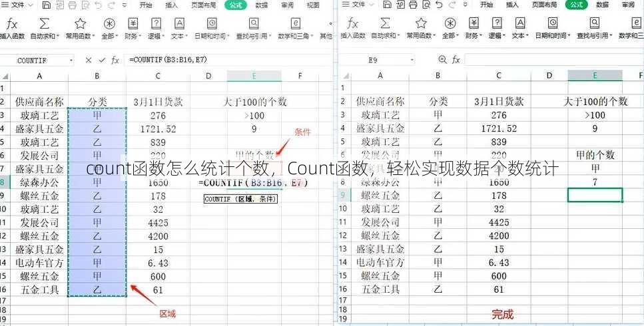This screenshot has height=326, width=644.
Task: Click result cell '7' in right sheet
Action: tap(595, 182)
